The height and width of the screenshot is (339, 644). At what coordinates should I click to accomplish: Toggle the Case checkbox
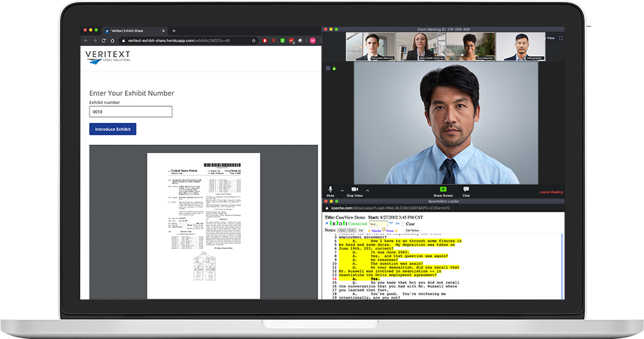[402, 224]
